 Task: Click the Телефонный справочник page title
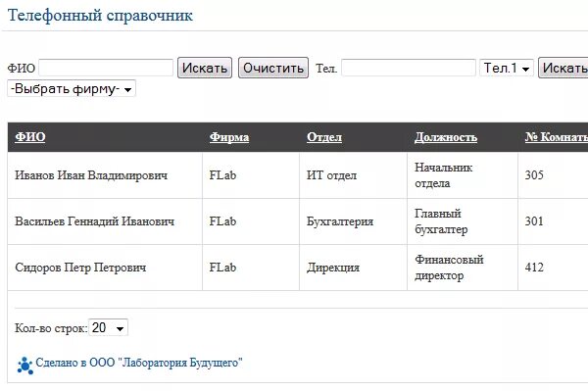[x=100, y=16]
